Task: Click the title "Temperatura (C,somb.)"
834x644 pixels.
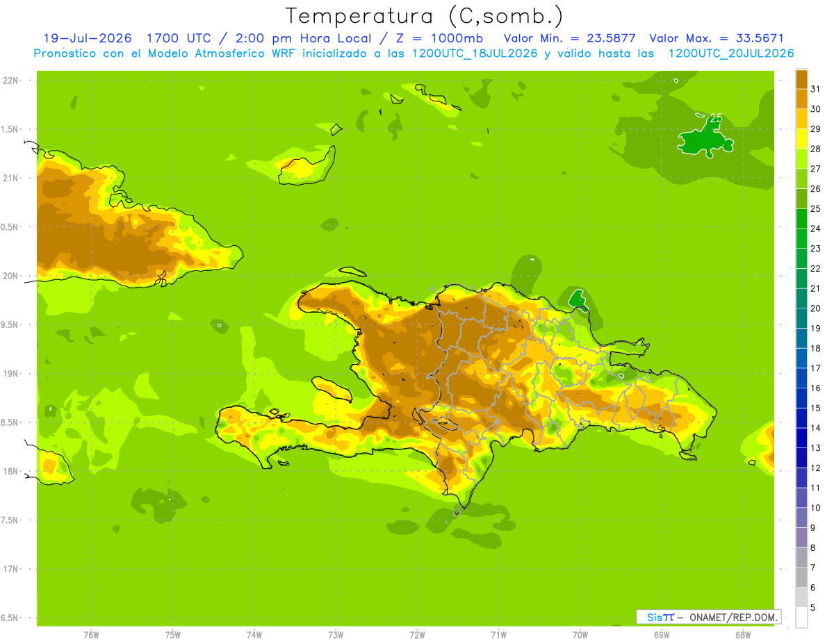Action: [425, 16]
